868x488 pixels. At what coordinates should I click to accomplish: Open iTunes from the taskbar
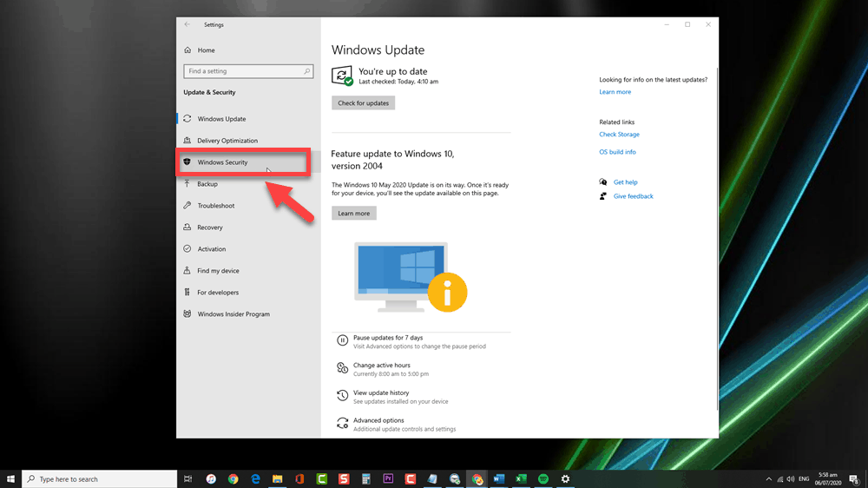point(211,479)
